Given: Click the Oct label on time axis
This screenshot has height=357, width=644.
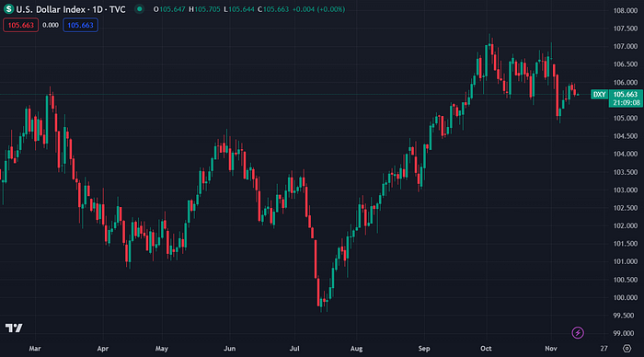Looking at the screenshot, I should [486, 349].
